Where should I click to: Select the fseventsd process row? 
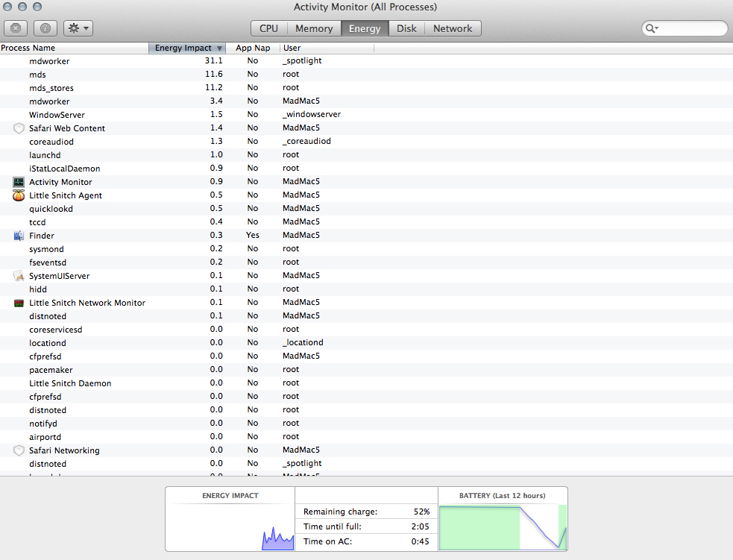367,262
